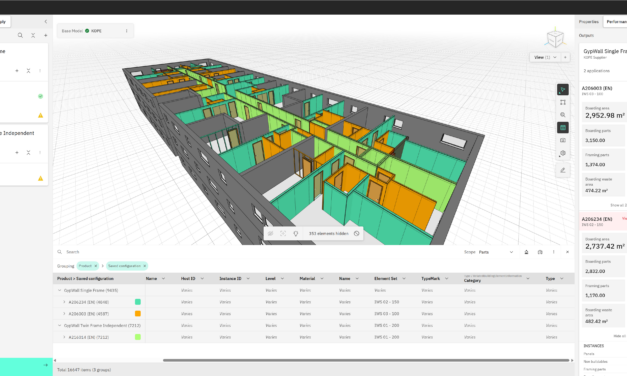Click the IWS 02 - 150 Element Set cell
Image resolution: width=627 pixels, height=376 pixels.
386,302
